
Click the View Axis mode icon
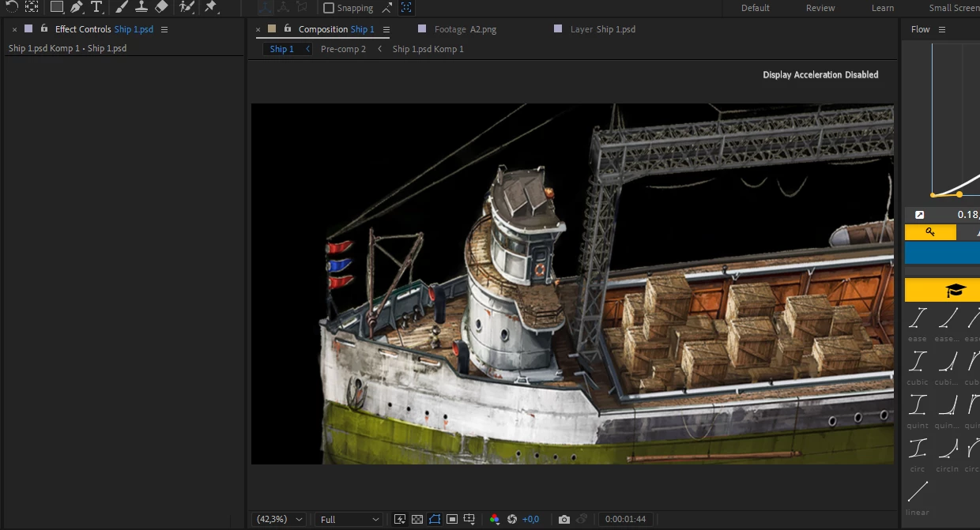pyautogui.click(x=302, y=7)
